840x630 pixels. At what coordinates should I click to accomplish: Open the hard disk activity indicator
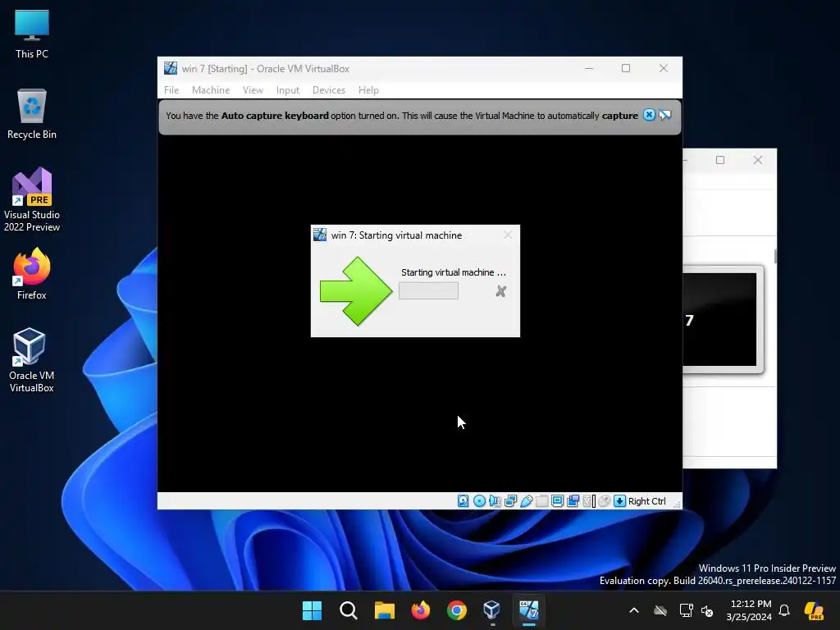pyautogui.click(x=463, y=501)
